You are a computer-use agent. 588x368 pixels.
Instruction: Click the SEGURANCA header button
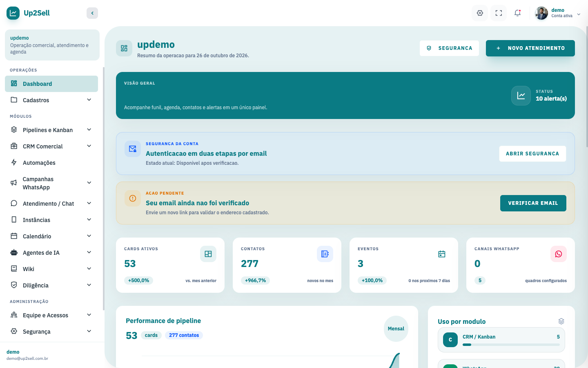[x=449, y=48]
